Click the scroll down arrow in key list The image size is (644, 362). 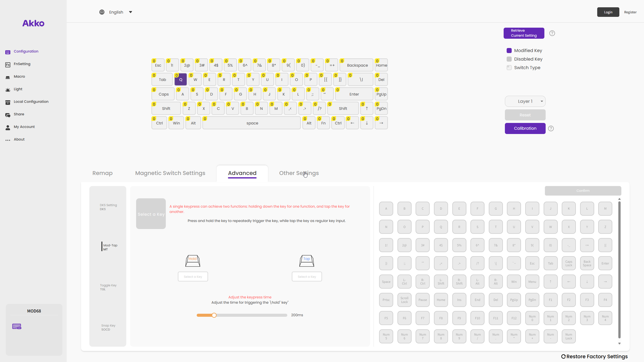pos(619,343)
